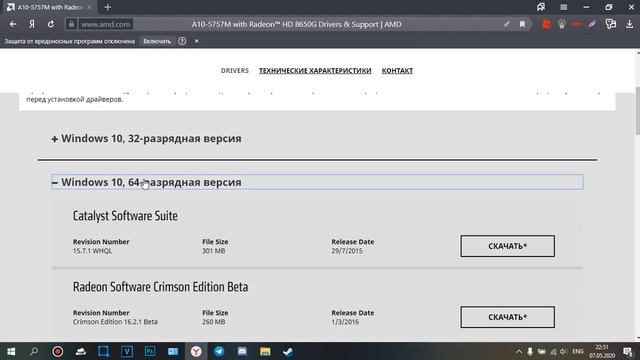Open Telegram from the taskbar
The height and width of the screenshot is (360, 640).
pyautogui.click(x=219, y=351)
